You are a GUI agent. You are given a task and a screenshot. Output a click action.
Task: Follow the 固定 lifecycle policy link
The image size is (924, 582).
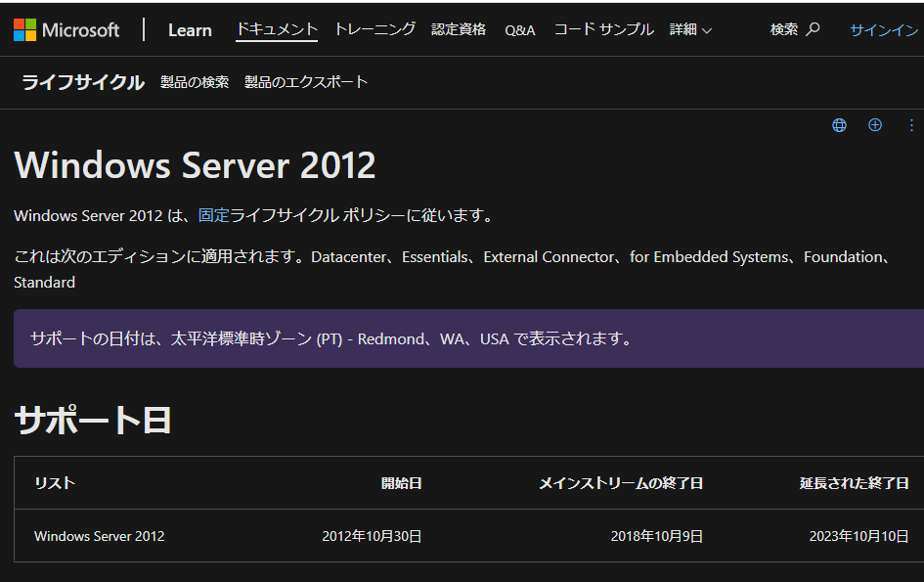pos(213,215)
